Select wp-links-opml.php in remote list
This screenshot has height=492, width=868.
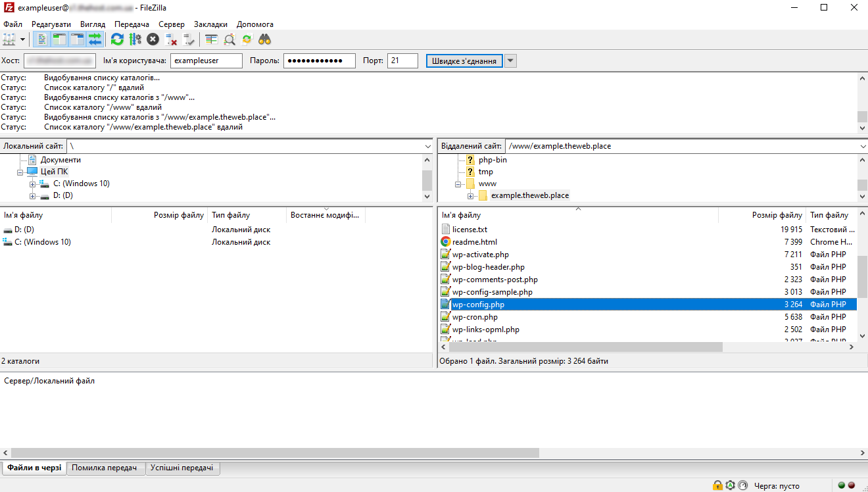tap(485, 330)
